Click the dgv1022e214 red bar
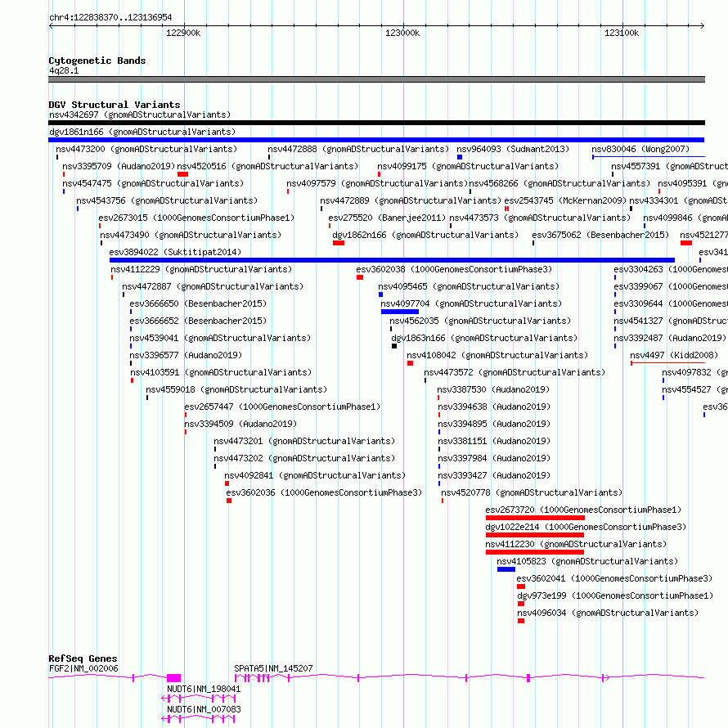Screen dimensions: 728x728 (535, 535)
